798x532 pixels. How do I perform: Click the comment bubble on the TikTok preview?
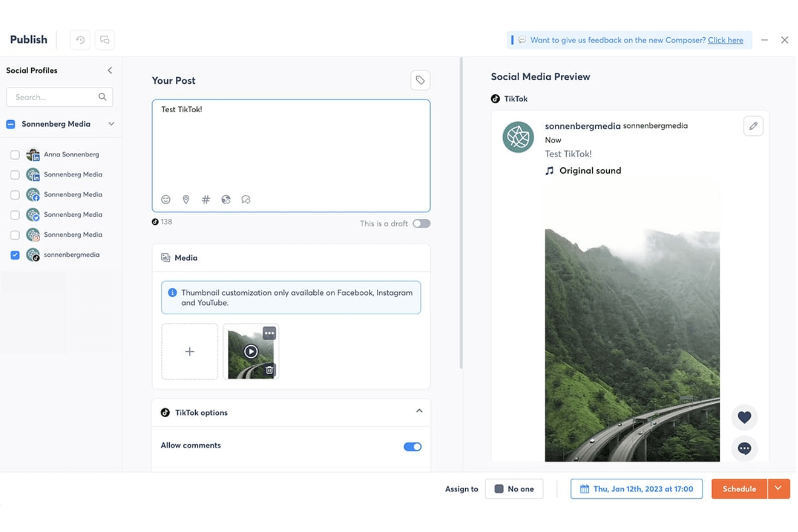[x=744, y=448]
